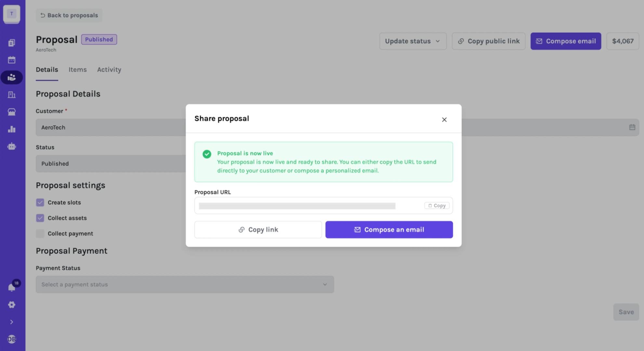Open the bar chart analytics icon
Image resolution: width=644 pixels, height=351 pixels.
12,129
